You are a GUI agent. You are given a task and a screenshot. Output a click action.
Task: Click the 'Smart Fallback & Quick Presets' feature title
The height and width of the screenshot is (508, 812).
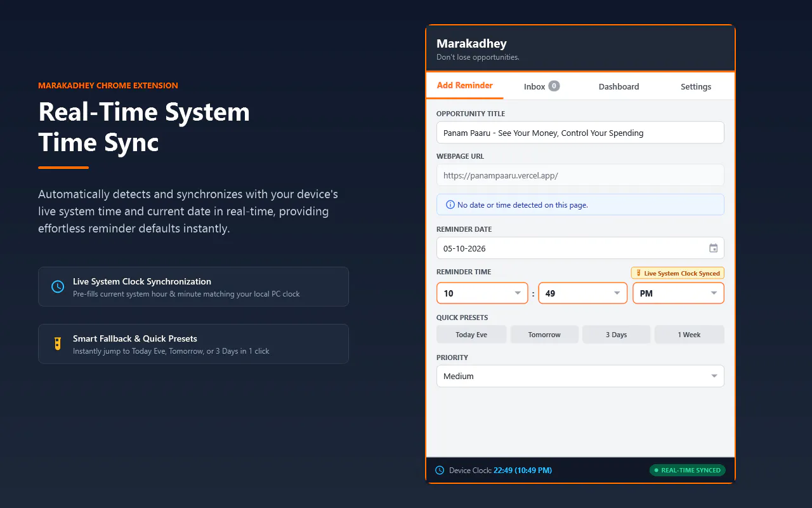[x=135, y=338]
